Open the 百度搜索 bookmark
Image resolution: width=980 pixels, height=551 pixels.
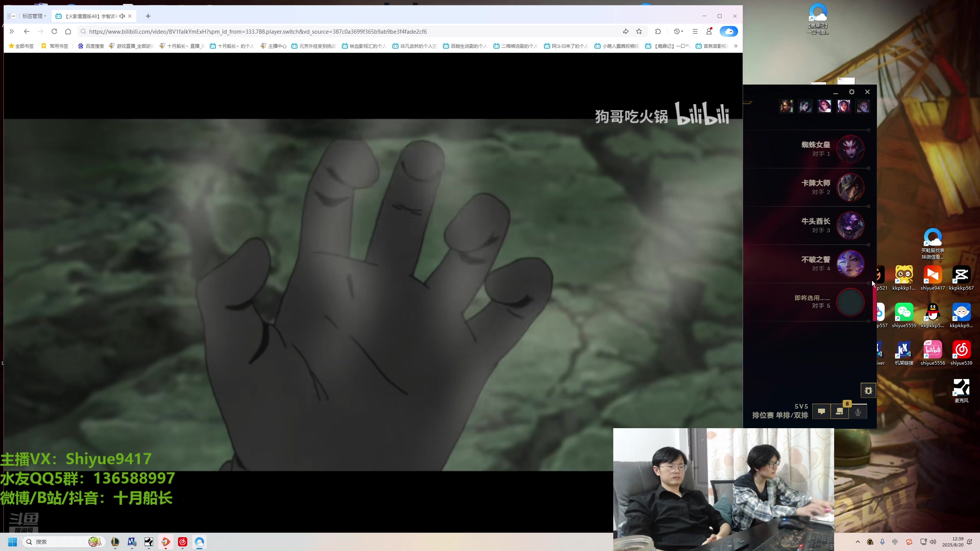point(91,46)
